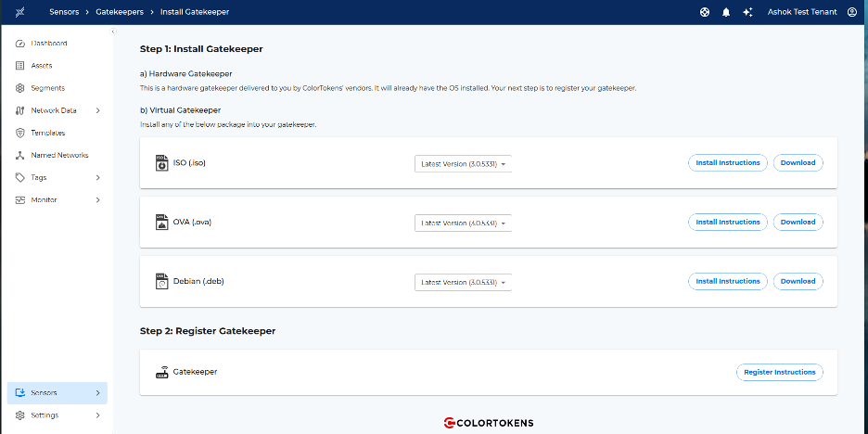Open notifications bell
This screenshot has width=868, height=434.
tap(726, 12)
